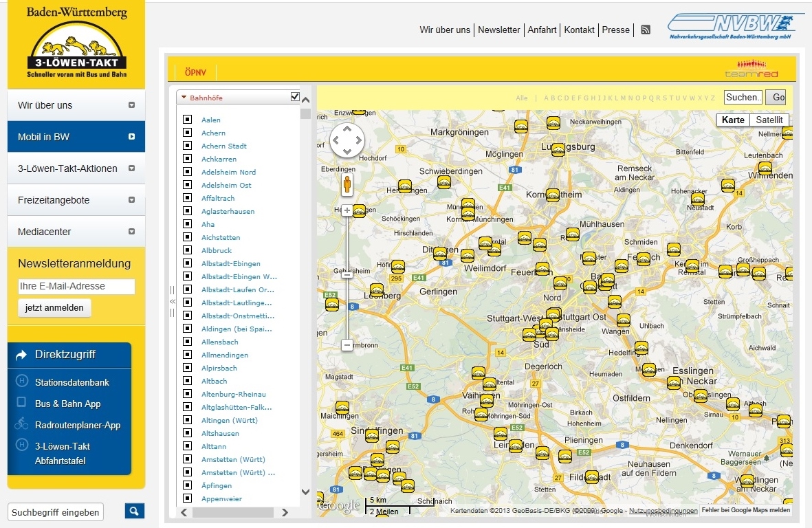Click the map zoom in plus button
812x528 pixels.
(x=347, y=210)
